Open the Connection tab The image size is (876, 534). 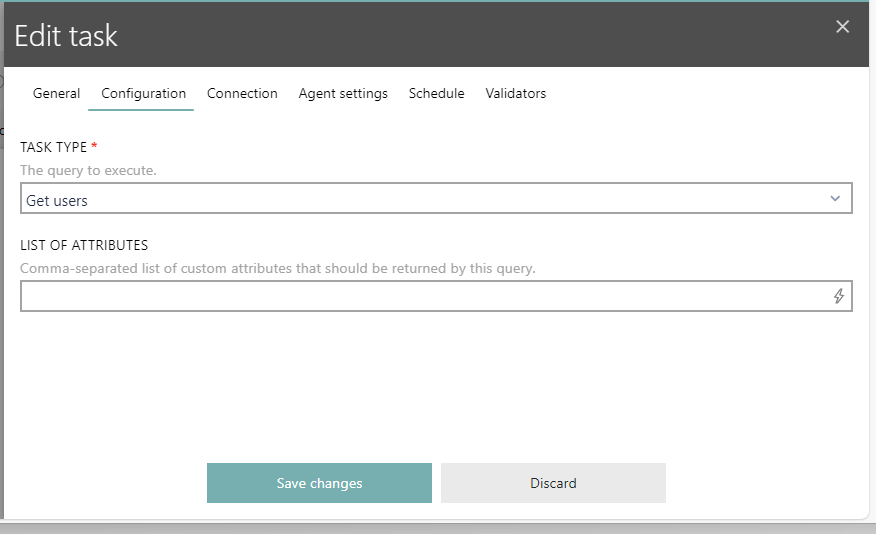pyautogui.click(x=242, y=93)
